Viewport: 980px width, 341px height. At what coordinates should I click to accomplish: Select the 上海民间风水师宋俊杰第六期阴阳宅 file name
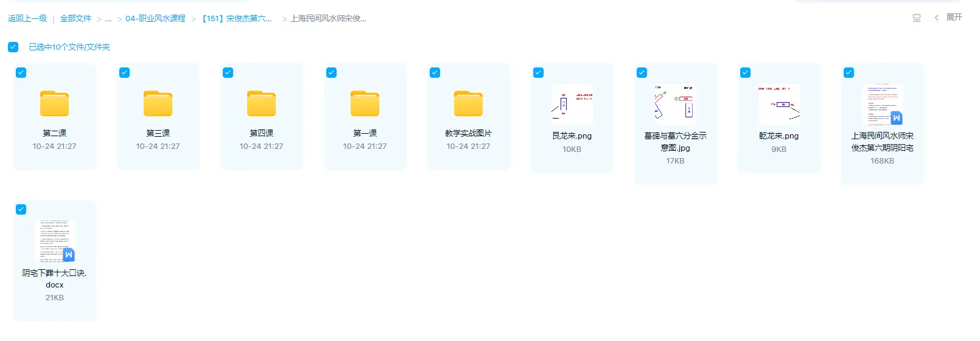[x=882, y=142]
